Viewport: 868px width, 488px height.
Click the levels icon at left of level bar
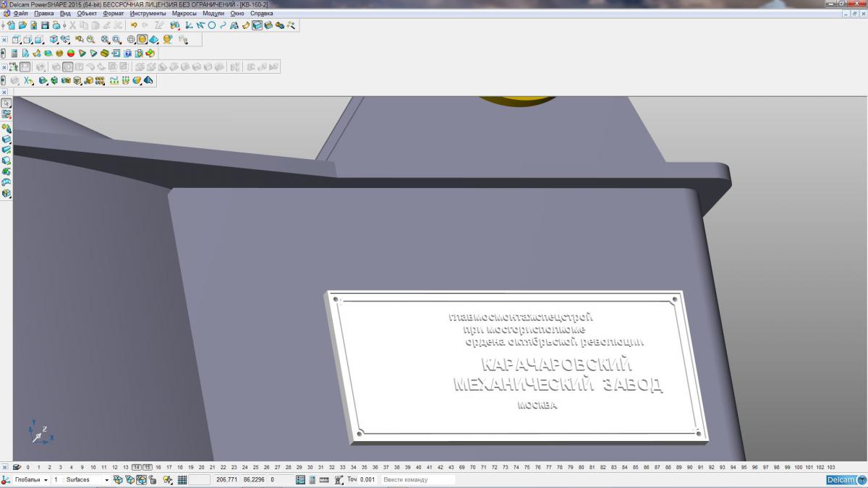click(x=17, y=467)
